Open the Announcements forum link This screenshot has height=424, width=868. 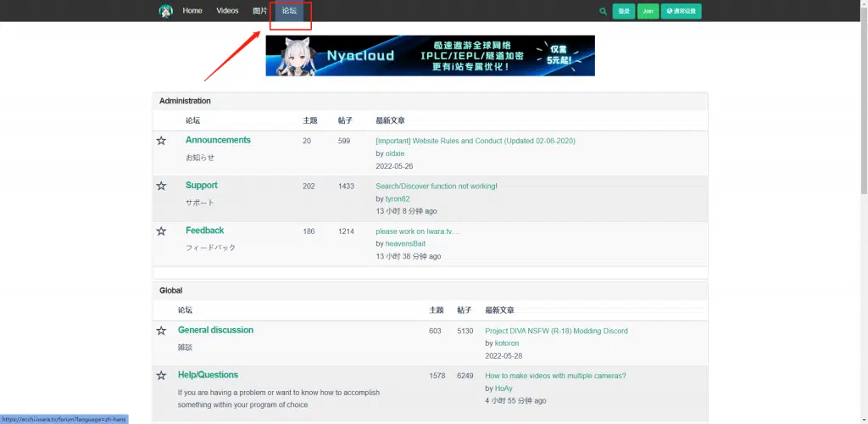[218, 140]
